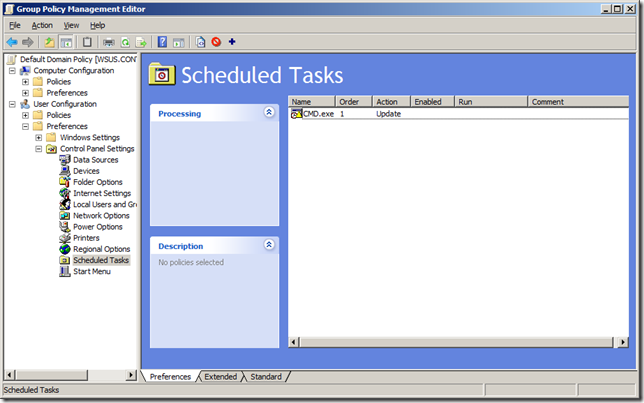This screenshot has height=403, width=644.
Task: Click the Update action cell
Action: (x=389, y=114)
